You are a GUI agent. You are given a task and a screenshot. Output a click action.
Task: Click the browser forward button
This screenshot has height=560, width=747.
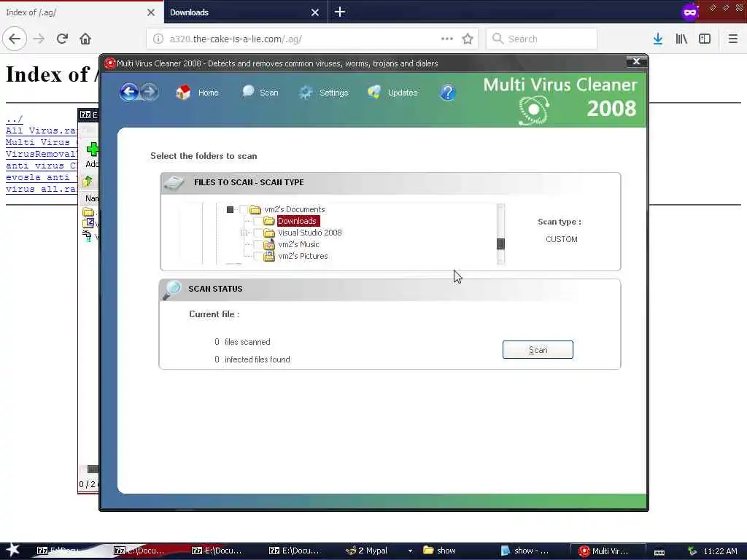39,39
